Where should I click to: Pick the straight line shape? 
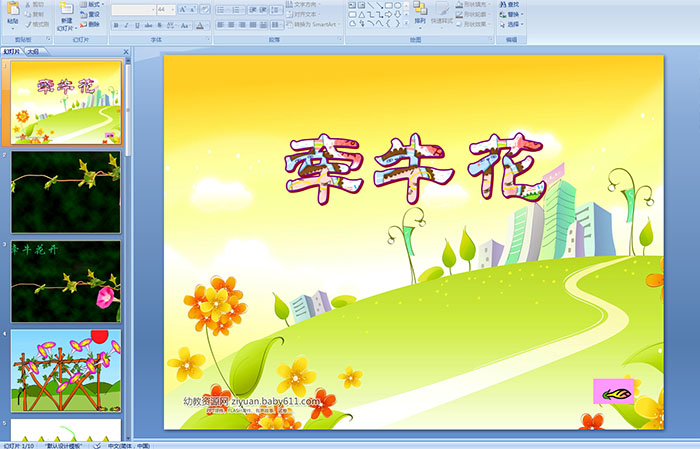[371, 5]
